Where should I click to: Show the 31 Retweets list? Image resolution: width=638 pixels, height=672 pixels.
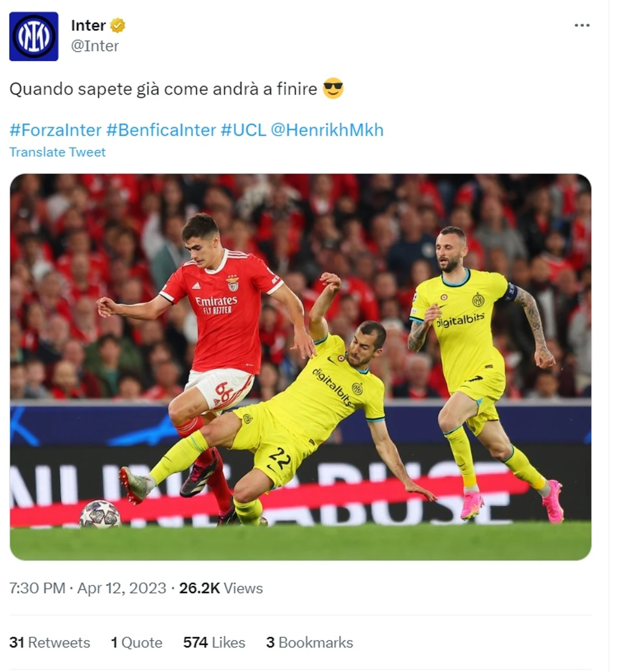tap(49, 642)
